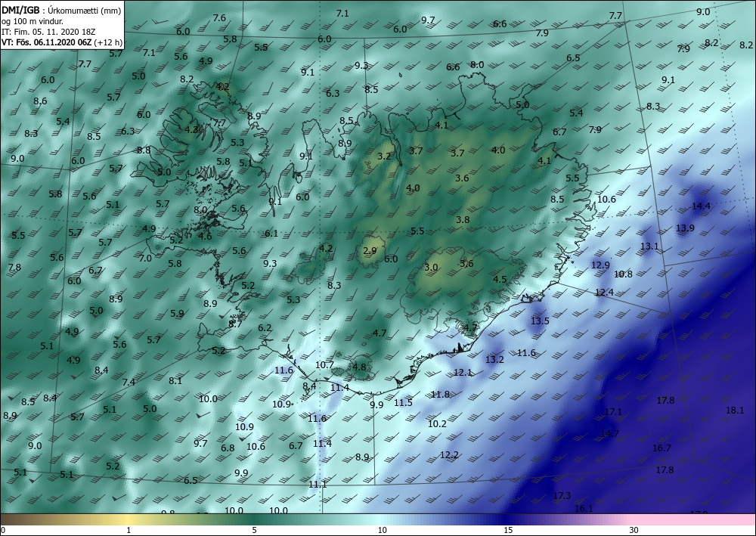The image size is (756, 536).
Task: Click the "DMI/IGB : Úrkomumætti (mm)" title text
Action: (x=61, y=11)
